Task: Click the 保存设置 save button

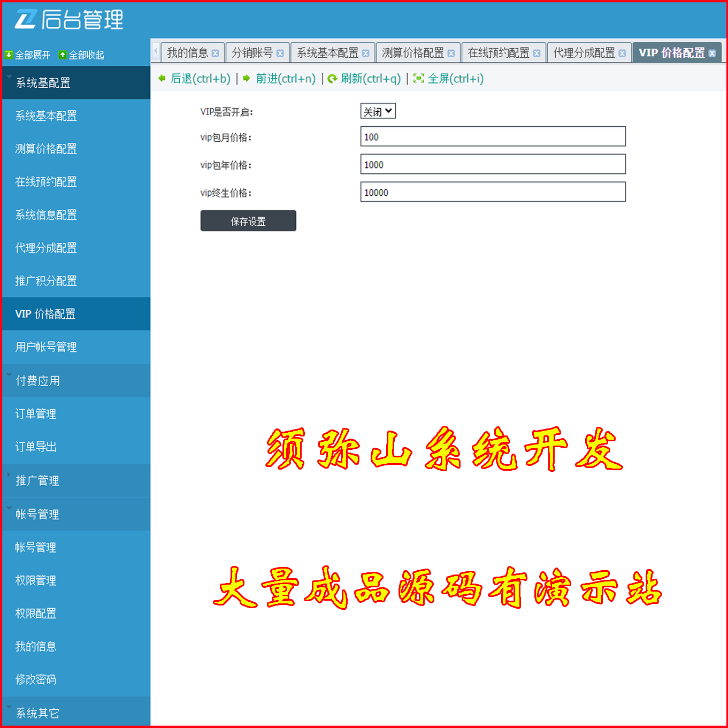Action: 248,221
